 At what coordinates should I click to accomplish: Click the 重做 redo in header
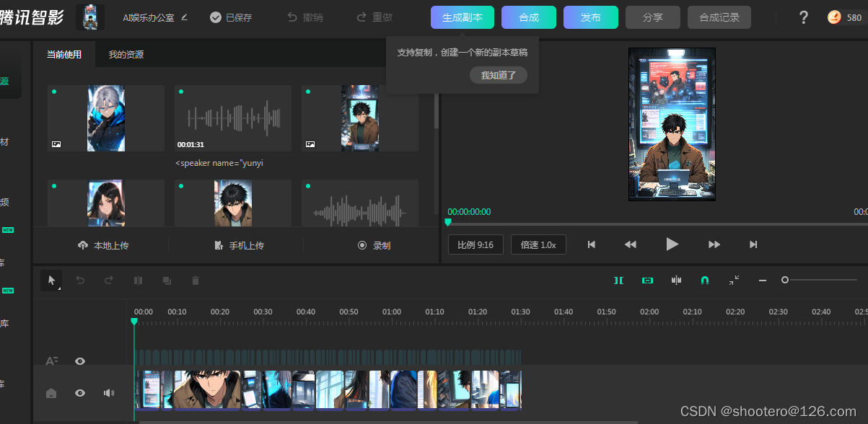click(374, 17)
